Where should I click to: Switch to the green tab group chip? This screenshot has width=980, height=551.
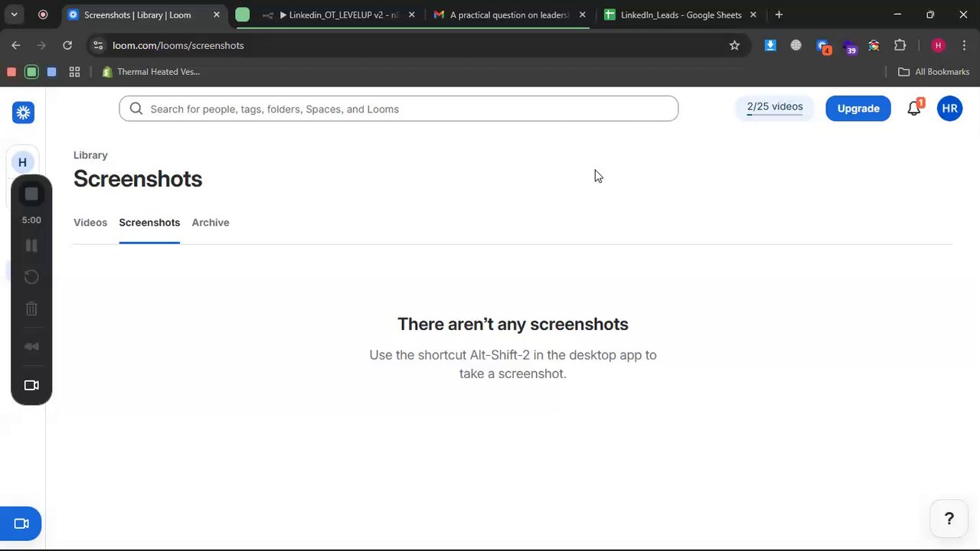[243, 15]
